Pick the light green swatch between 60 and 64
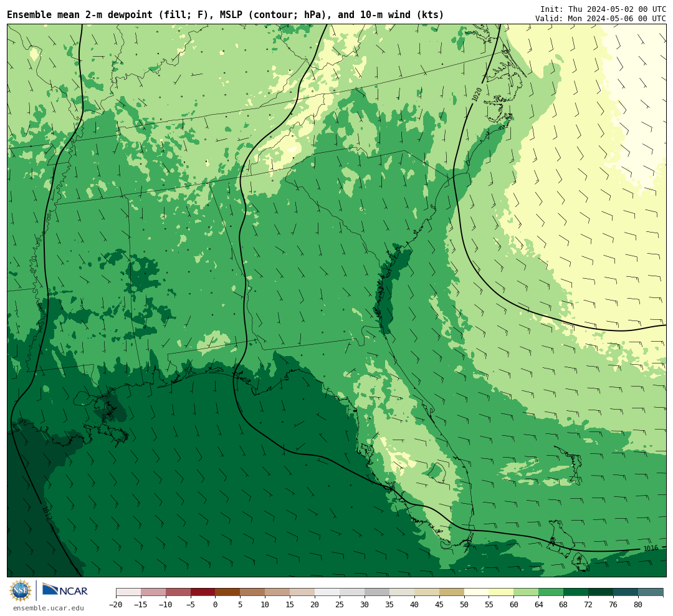673x616 pixels. pos(527,592)
